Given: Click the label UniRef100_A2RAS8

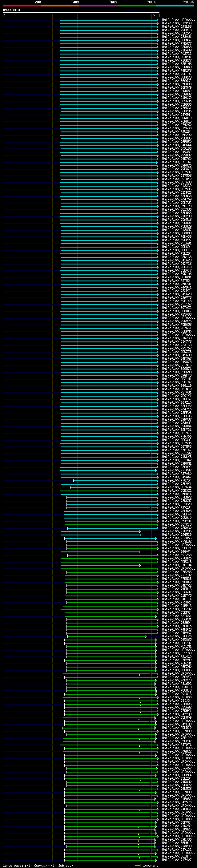Looking at the screenshot, I should coord(177,47).
